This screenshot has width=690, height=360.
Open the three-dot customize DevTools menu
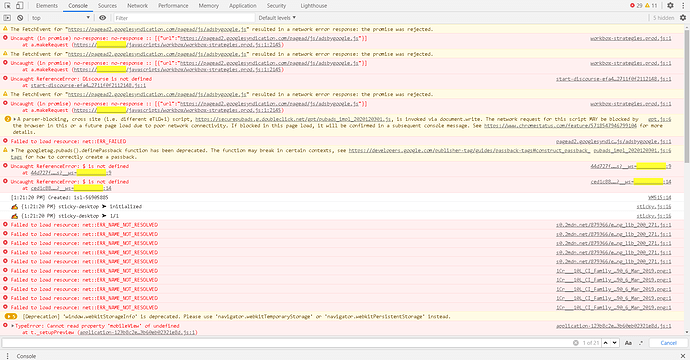pos(683,5)
